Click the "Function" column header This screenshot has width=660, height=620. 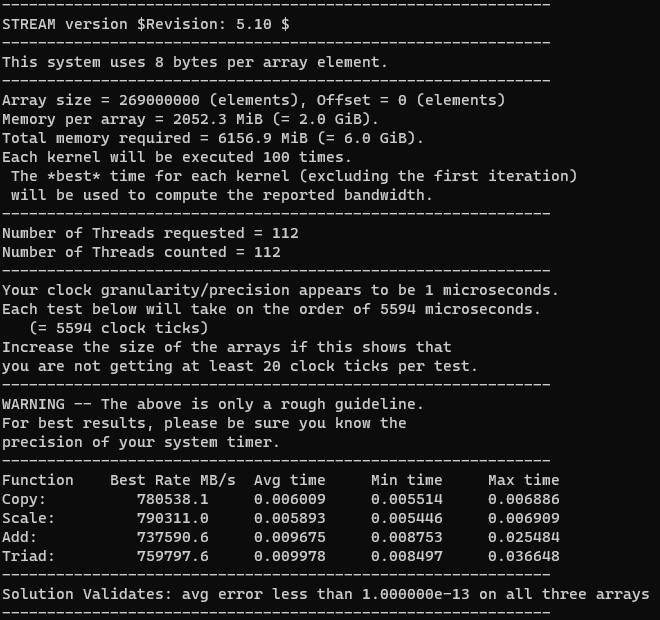tap(38, 481)
